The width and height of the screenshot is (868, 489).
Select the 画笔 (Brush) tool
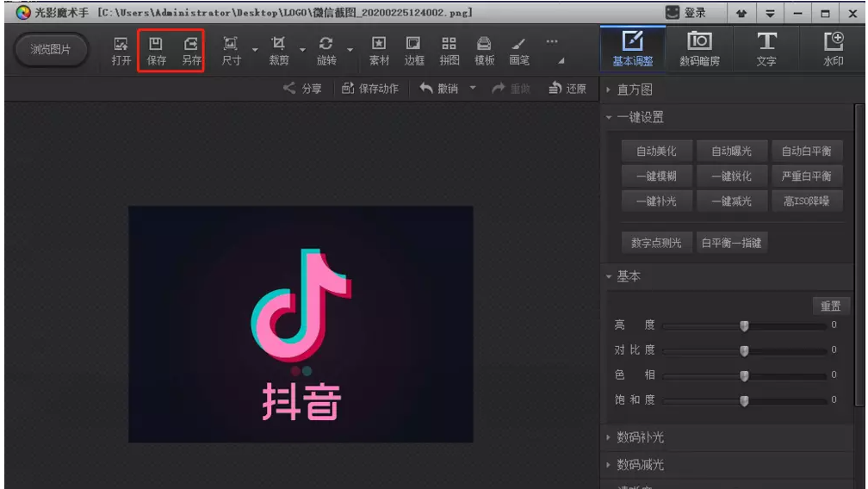tap(518, 50)
